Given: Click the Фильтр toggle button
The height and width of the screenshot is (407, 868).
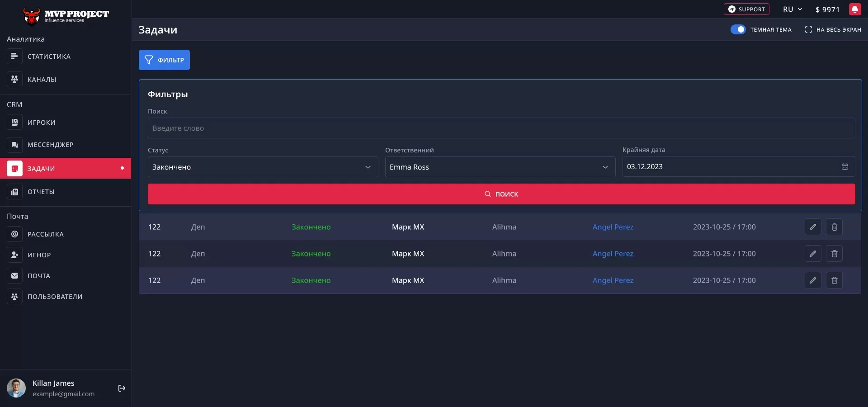Looking at the screenshot, I should click(164, 60).
